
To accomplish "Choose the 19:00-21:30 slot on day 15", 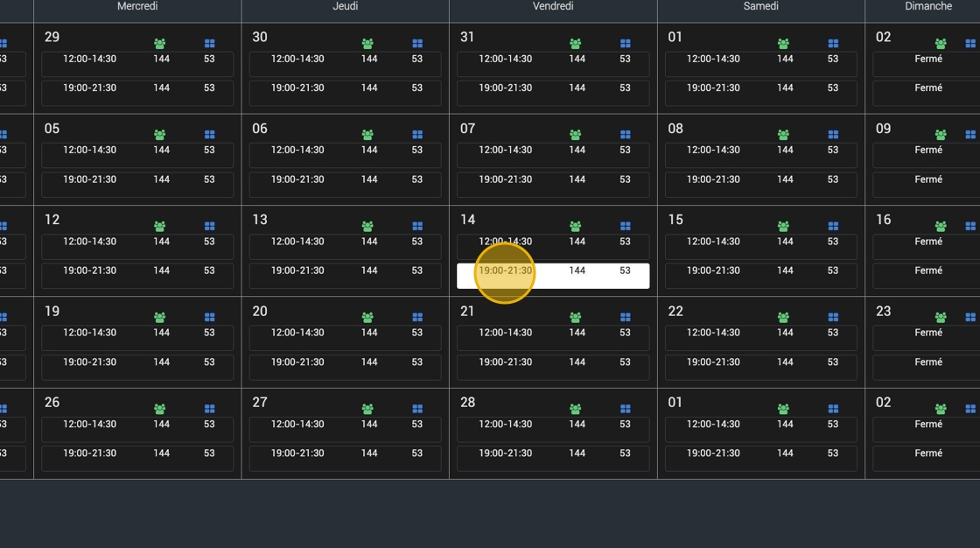I will point(760,277).
